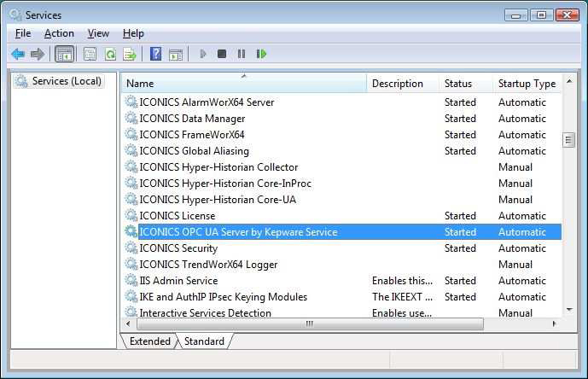Click vertical scrollbar up arrow

pos(569,81)
